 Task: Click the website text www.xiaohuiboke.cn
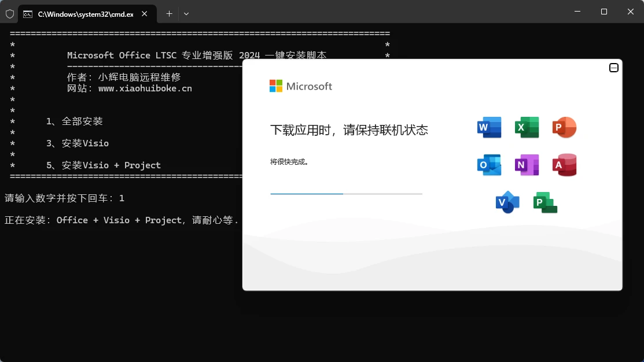pos(145,88)
